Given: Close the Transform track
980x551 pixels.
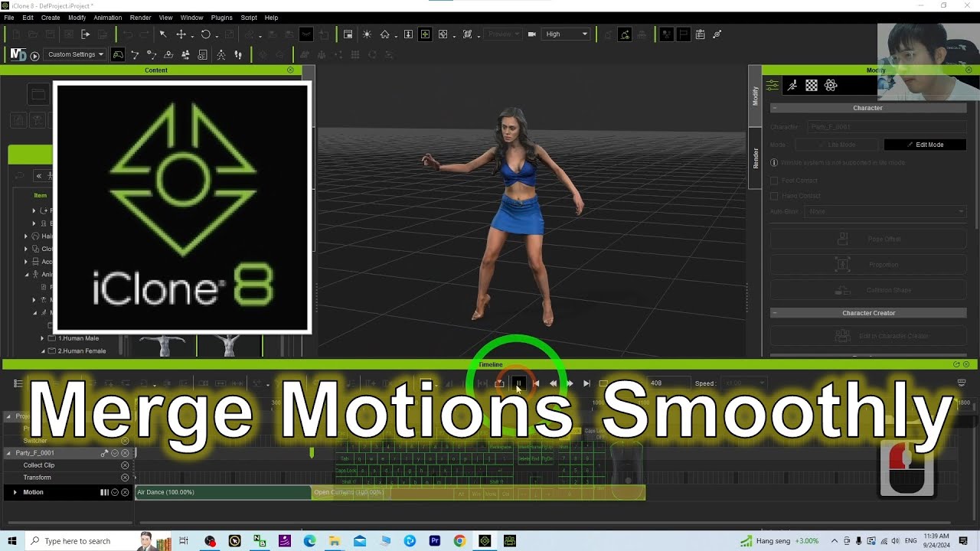Looking at the screenshot, I should 125,478.
